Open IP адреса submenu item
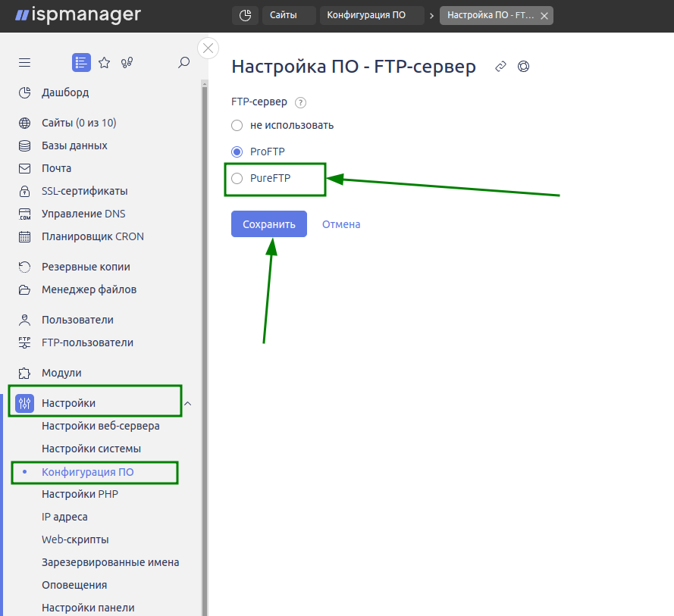 point(64,518)
